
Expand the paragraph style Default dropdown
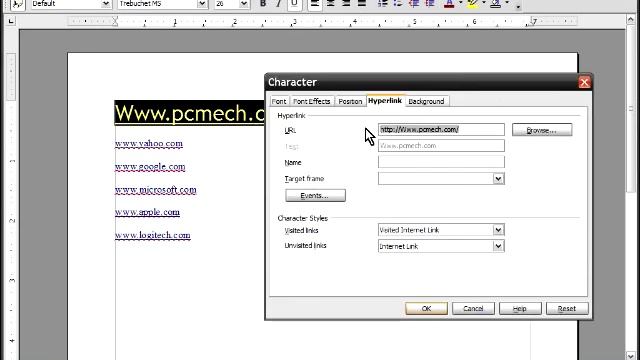106,4
